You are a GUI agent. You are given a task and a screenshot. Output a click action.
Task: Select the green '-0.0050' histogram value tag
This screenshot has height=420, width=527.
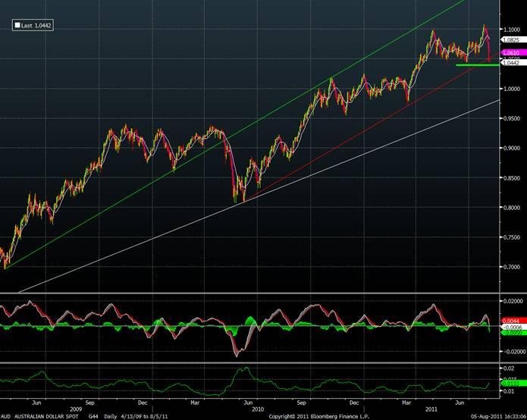tap(512, 333)
